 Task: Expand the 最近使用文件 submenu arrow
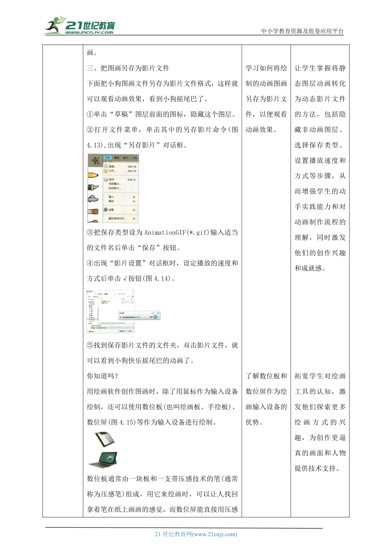[x=134, y=219]
